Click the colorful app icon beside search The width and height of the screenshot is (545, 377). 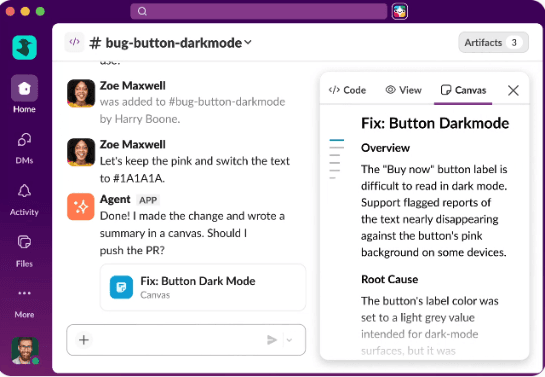(x=400, y=11)
